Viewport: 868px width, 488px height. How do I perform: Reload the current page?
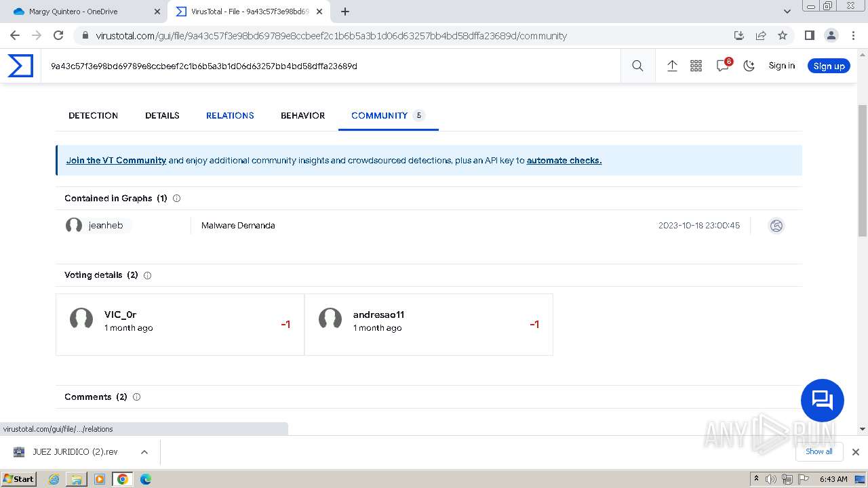click(58, 35)
